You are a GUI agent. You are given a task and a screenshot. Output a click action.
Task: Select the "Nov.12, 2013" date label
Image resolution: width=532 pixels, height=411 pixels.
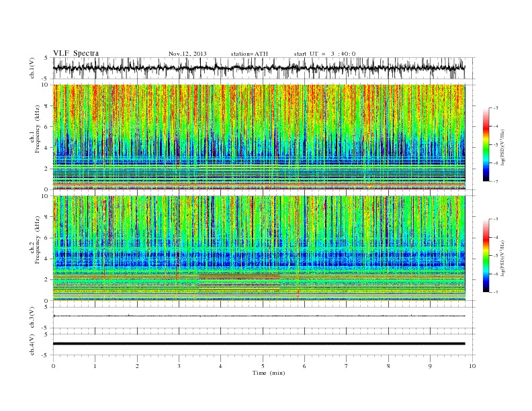point(187,54)
